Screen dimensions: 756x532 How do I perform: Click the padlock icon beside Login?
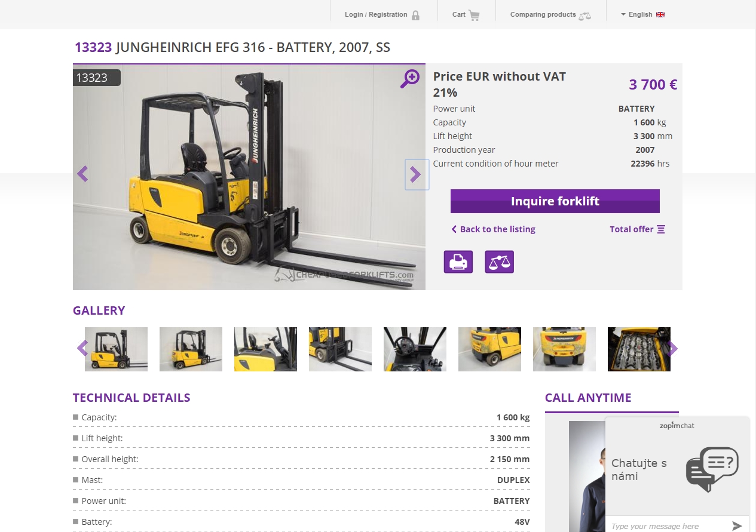pyautogui.click(x=415, y=15)
